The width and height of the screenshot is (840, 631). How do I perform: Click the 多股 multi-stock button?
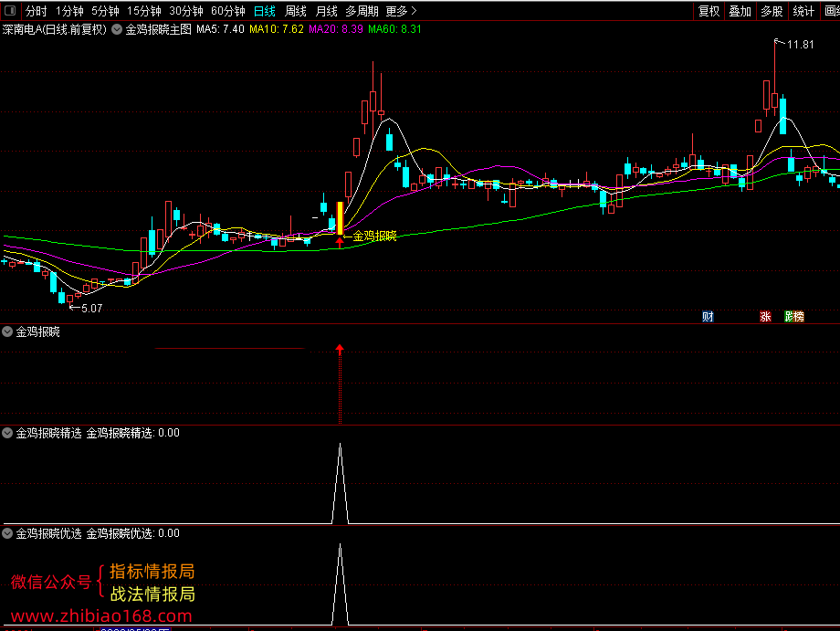[x=772, y=11]
